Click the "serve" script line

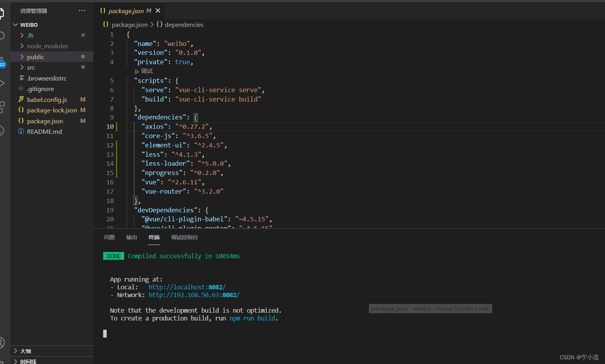point(203,90)
